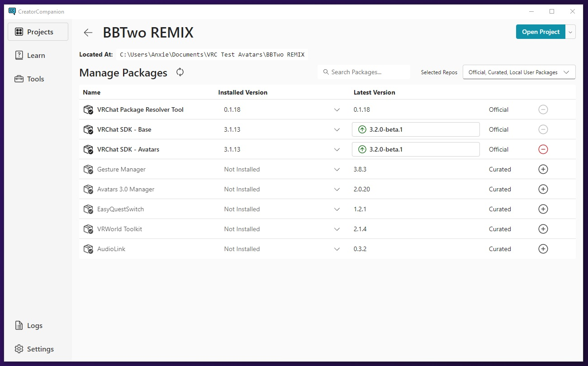Screen dimensions: 588x366
Task: Click the Installed Version column header
Action: pyautogui.click(x=243, y=92)
